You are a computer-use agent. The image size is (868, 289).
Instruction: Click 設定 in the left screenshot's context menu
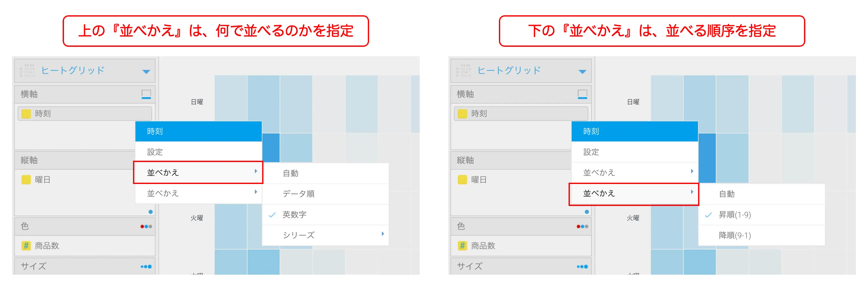155,152
